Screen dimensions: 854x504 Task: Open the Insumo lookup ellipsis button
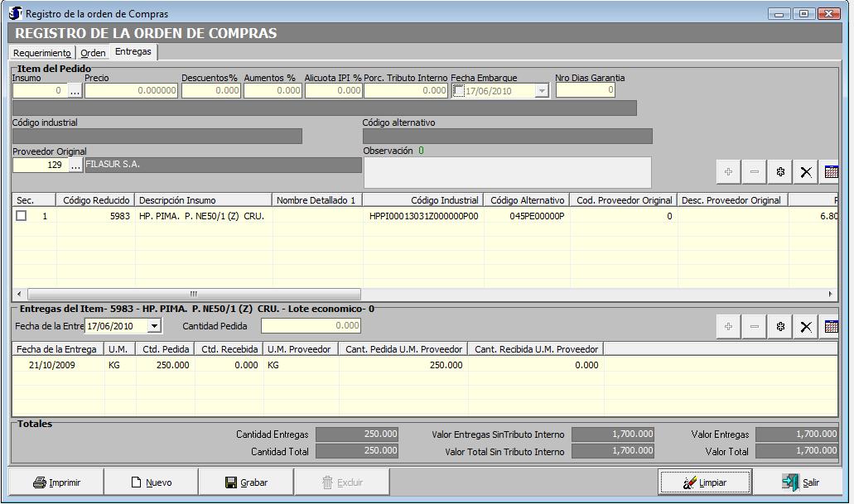click(x=75, y=91)
